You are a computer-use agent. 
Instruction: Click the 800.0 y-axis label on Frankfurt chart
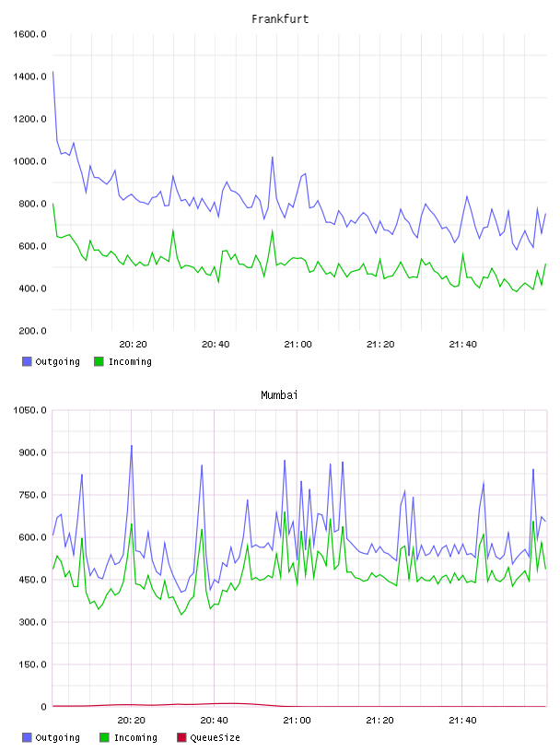[32, 204]
